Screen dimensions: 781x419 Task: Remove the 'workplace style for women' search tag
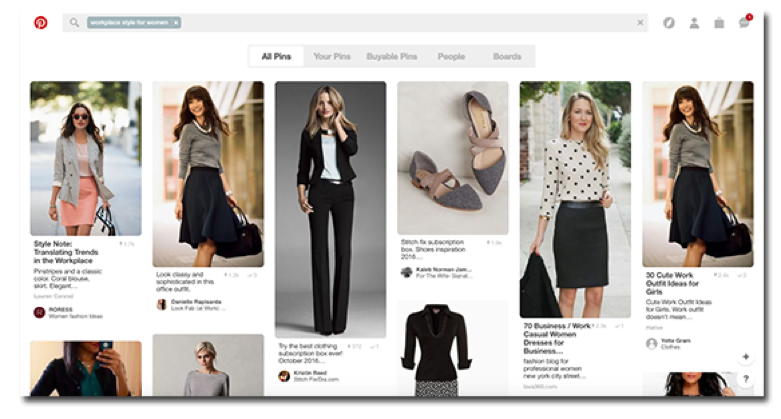point(176,22)
